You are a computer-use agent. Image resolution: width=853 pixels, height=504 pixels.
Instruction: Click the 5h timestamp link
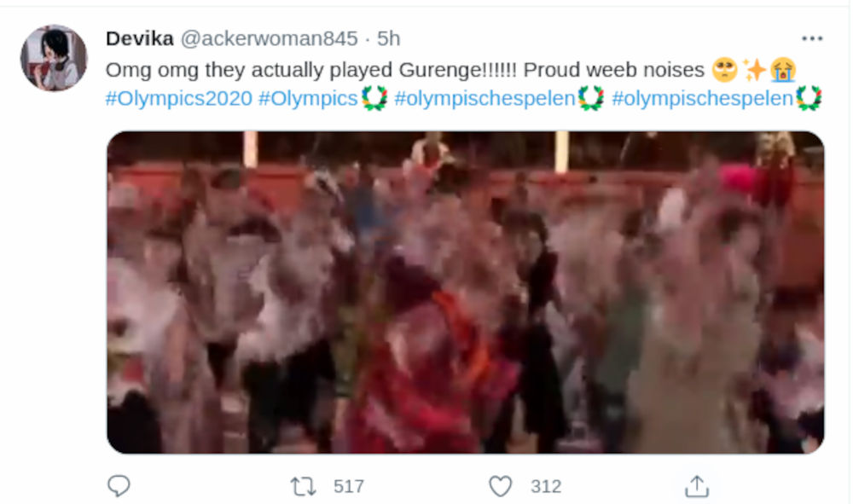tap(388, 38)
